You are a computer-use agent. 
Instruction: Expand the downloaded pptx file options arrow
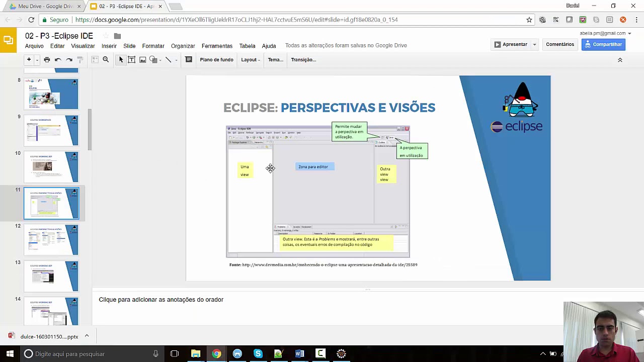(87, 336)
